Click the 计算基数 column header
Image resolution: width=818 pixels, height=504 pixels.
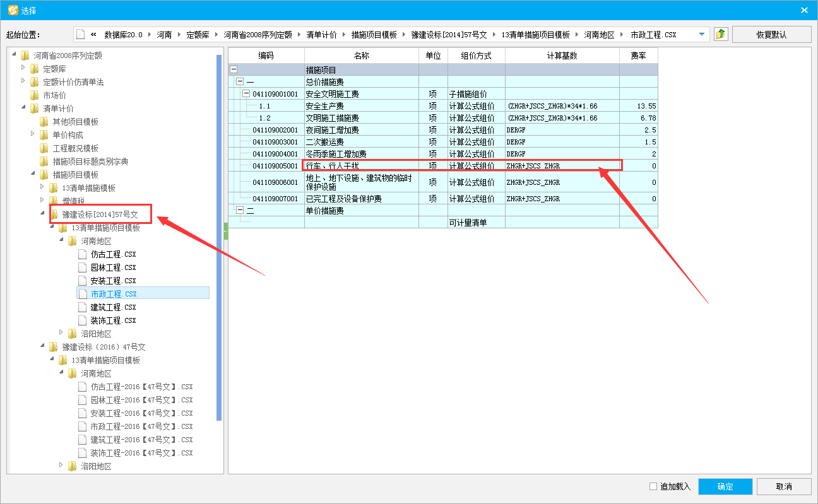tap(562, 56)
